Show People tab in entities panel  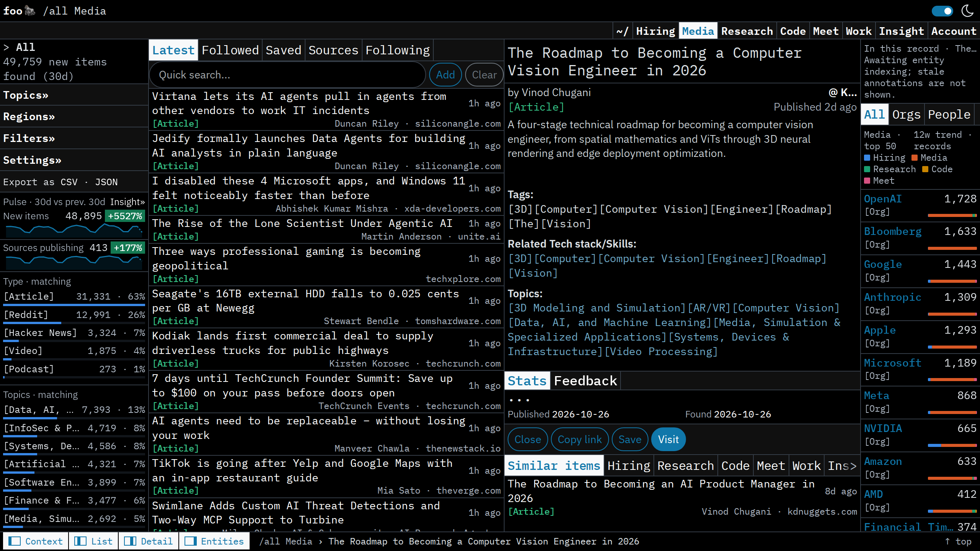point(949,114)
